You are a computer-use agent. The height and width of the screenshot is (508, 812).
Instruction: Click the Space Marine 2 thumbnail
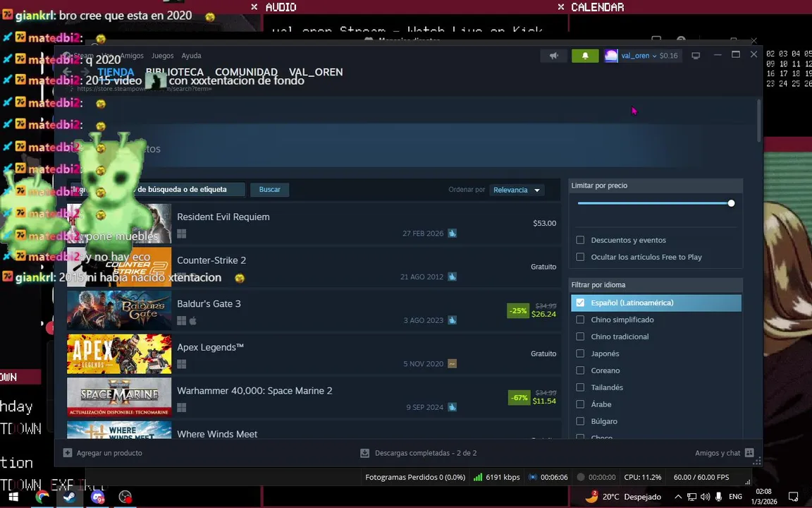119,398
